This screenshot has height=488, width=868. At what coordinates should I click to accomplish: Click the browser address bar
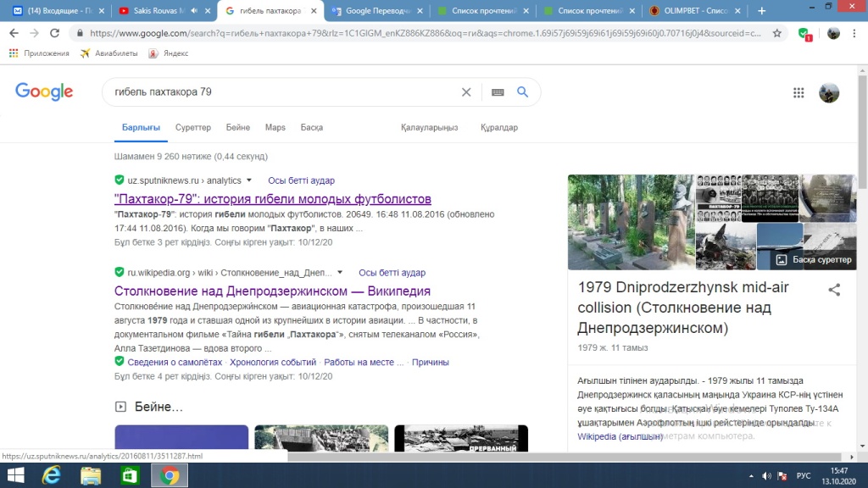(426, 33)
